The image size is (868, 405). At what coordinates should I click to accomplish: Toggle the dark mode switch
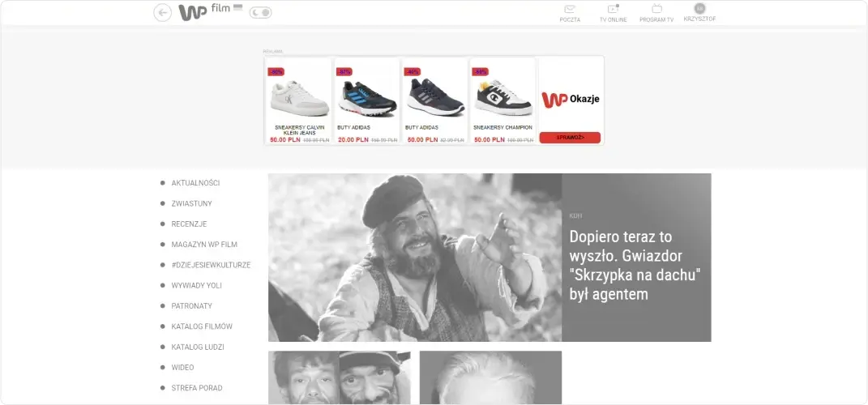[x=260, y=12]
